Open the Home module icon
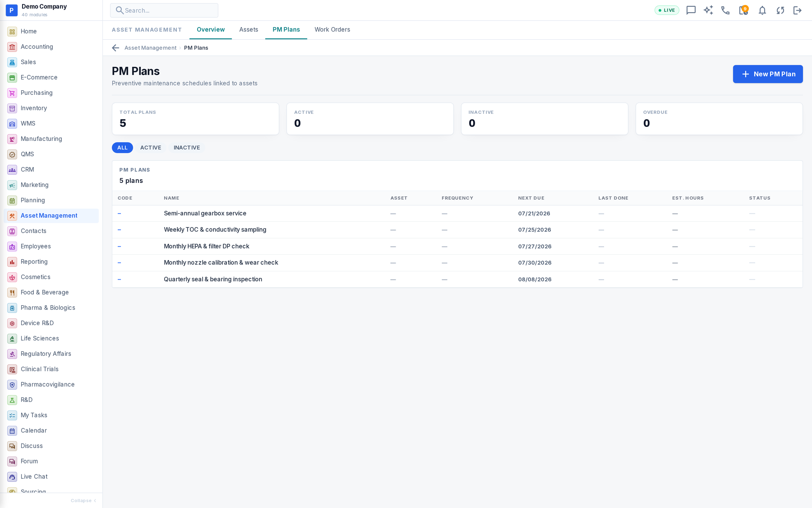Screen dimensions: 812x508 click(12, 32)
